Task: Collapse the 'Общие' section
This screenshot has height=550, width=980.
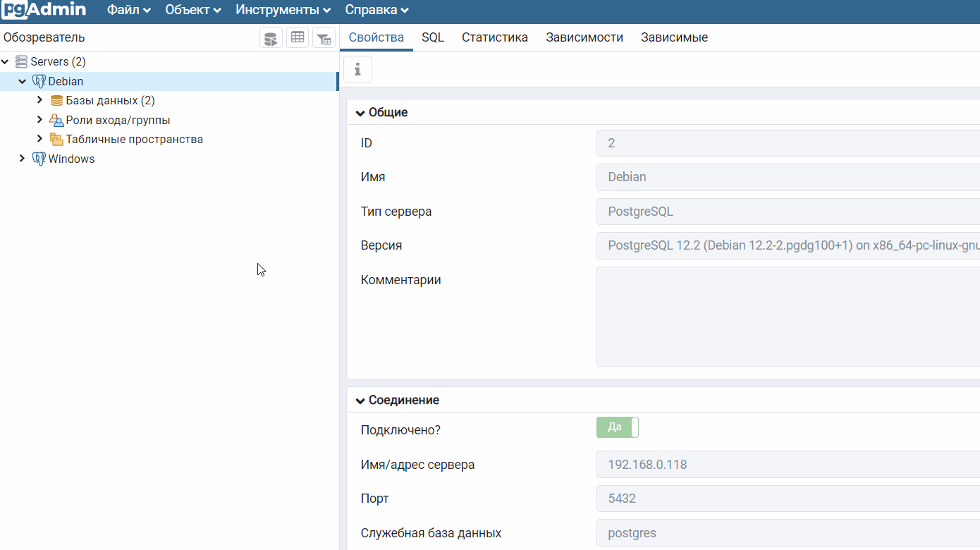Action: (360, 113)
